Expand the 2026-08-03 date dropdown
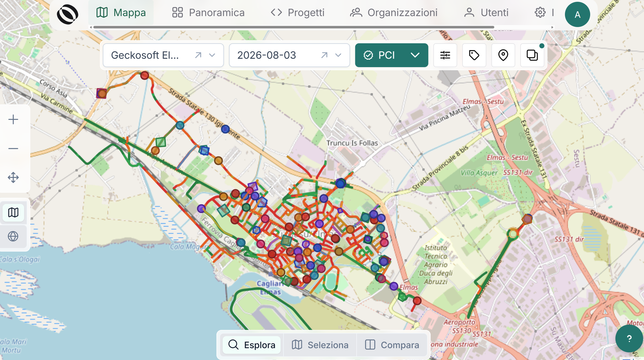644x360 pixels. (338, 55)
